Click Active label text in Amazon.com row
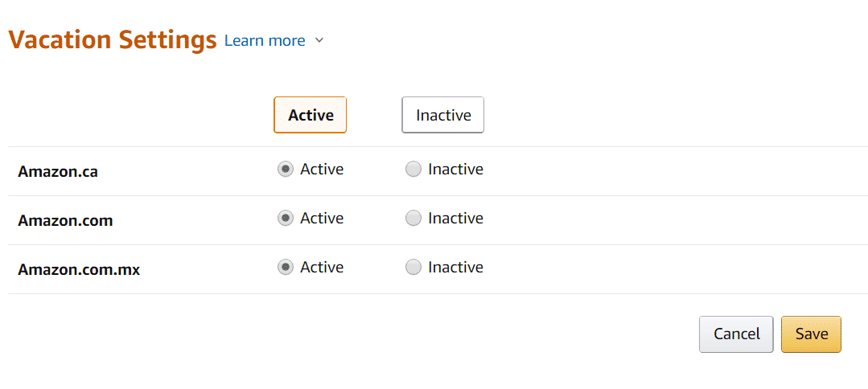Image resolution: width=868 pixels, height=389 pixels. pos(322,218)
